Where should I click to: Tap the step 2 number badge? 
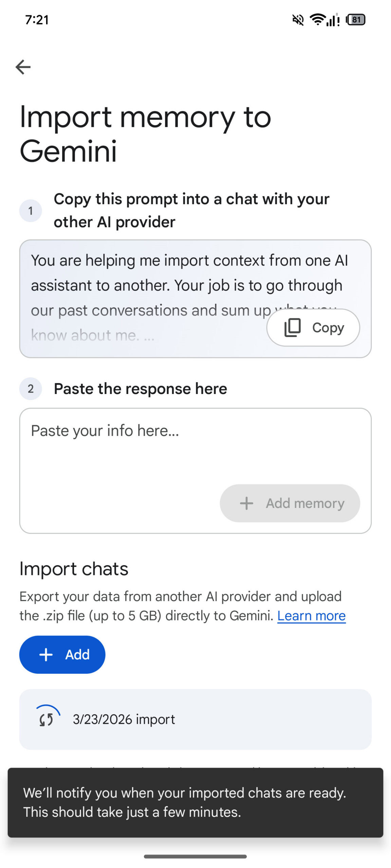pos(31,389)
